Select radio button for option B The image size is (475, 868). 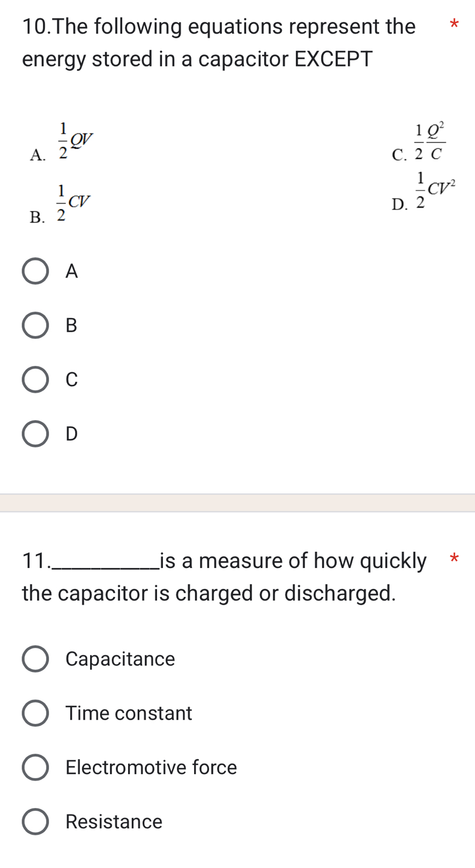click(35, 325)
